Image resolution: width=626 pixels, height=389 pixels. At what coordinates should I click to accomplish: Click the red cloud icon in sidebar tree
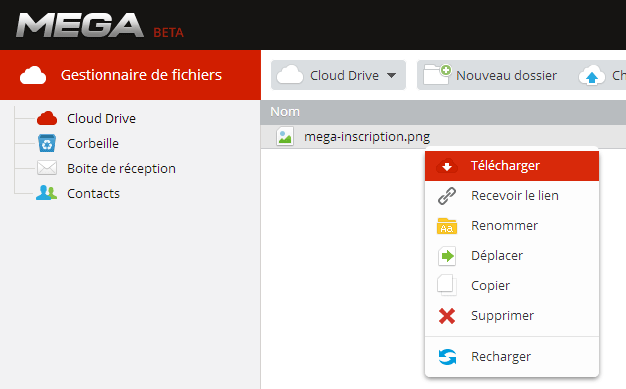[47, 119]
